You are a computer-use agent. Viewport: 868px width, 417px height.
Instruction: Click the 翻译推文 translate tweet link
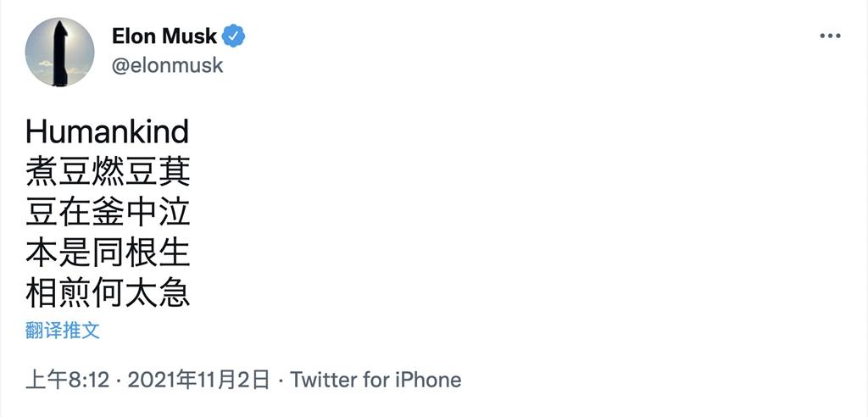click(x=63, y=331)
